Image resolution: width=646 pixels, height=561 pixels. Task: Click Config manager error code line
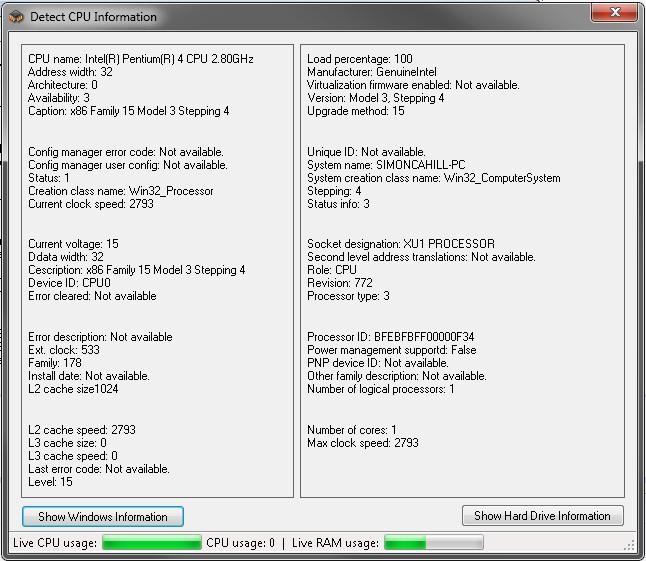126,152
